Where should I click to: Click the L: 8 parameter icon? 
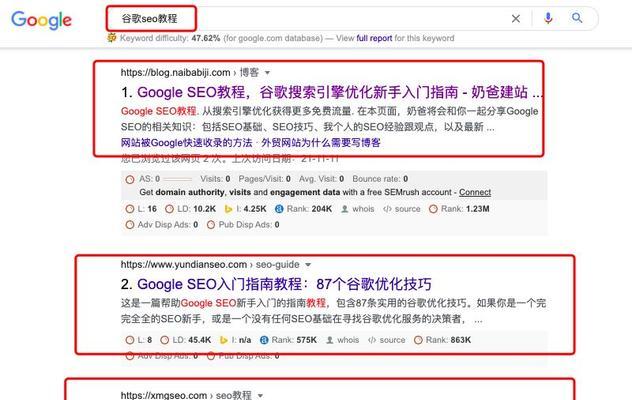[129, 340]
